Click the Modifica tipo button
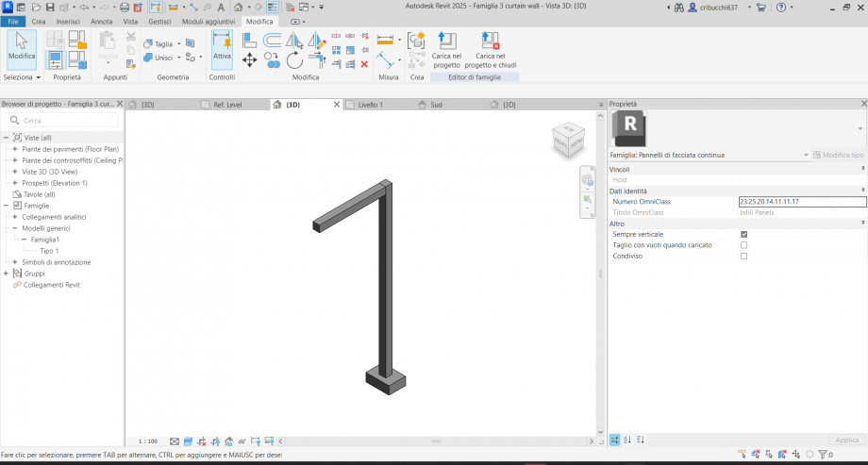Viewport: 868px width, 465px height. (x=838, y=155)
